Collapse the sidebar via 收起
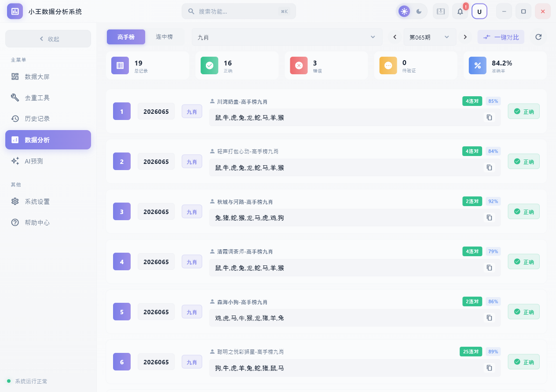The width and height of the screenshot is (556, 392). tap(48, 39)
